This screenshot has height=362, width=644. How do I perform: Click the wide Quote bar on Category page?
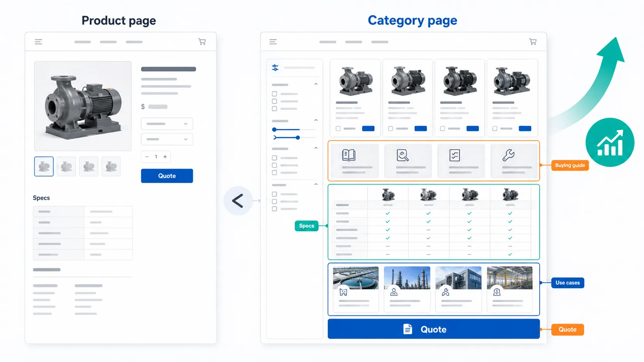point(434,329)
